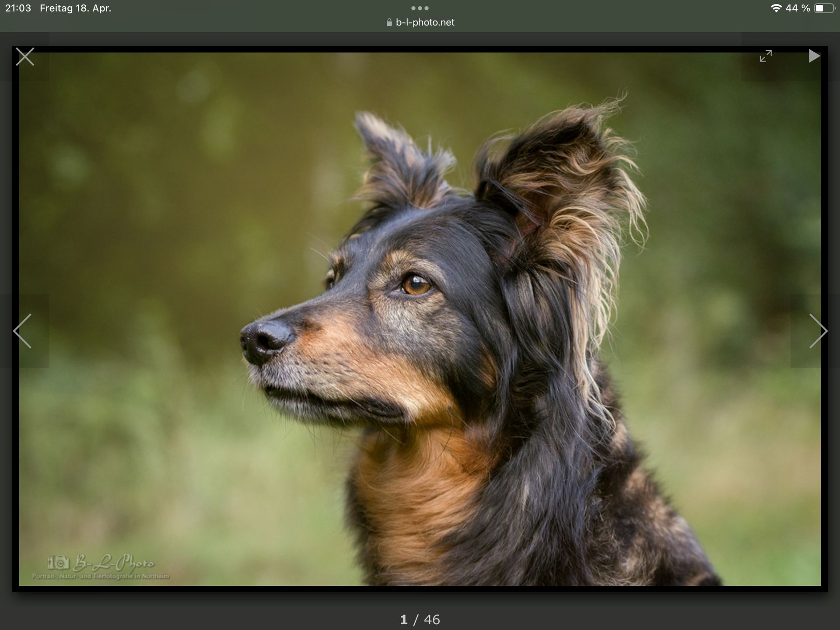Tap the battery icon in the status bar
This screenshot has height=630, width=840.
[824, 8]
